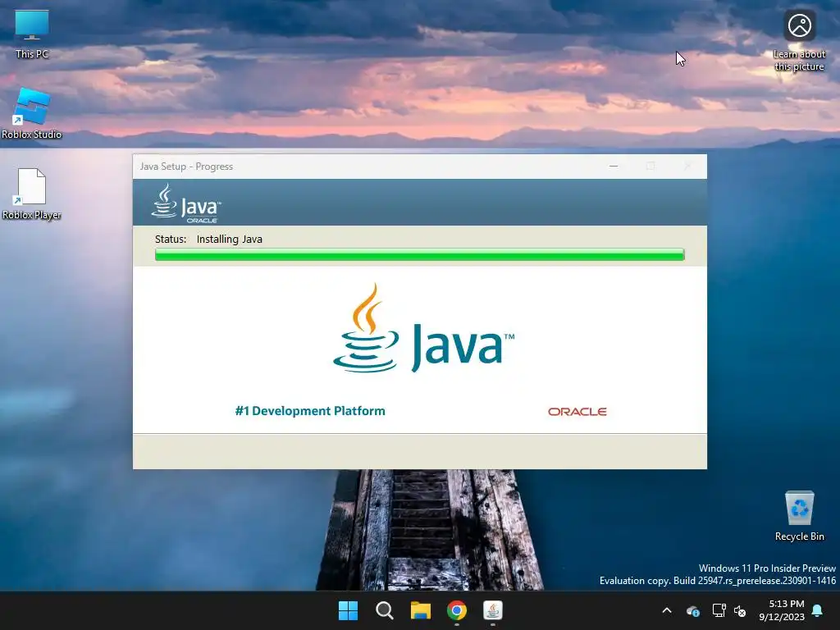Open network status tray icon
Viewport: 840px width, 630px height.
click(719, 610)
